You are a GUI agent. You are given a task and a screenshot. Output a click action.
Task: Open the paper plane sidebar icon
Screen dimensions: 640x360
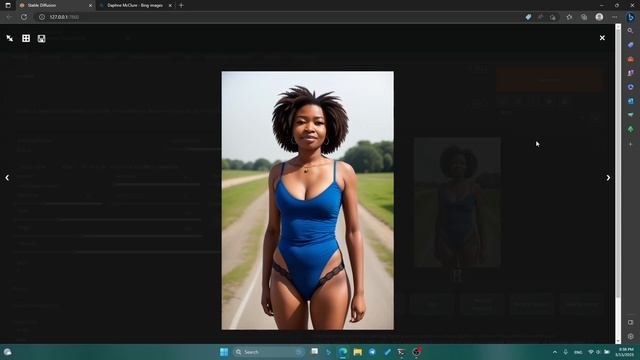(631, 115)
